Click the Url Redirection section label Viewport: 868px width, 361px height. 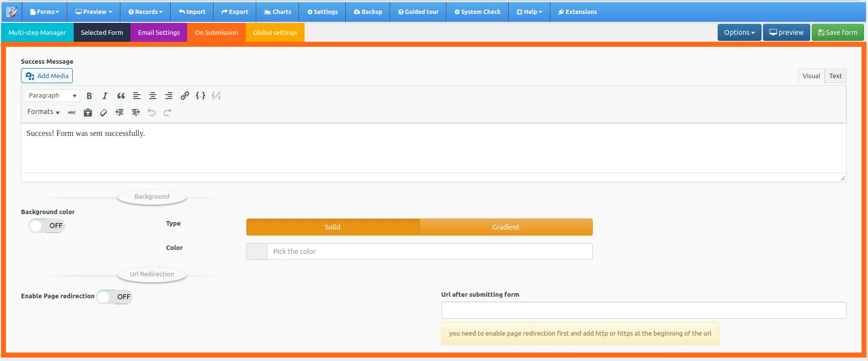[x=152, y=274]
